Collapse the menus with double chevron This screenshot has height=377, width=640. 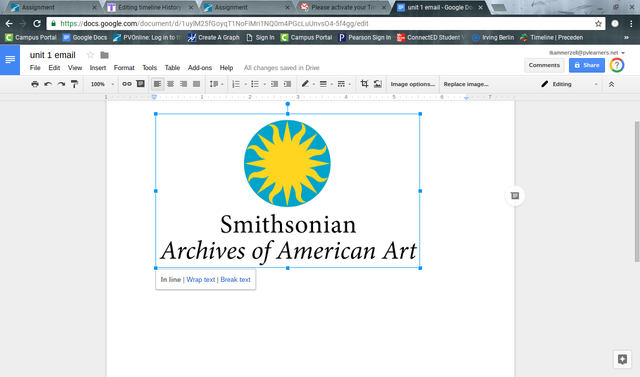click(611, 84)
